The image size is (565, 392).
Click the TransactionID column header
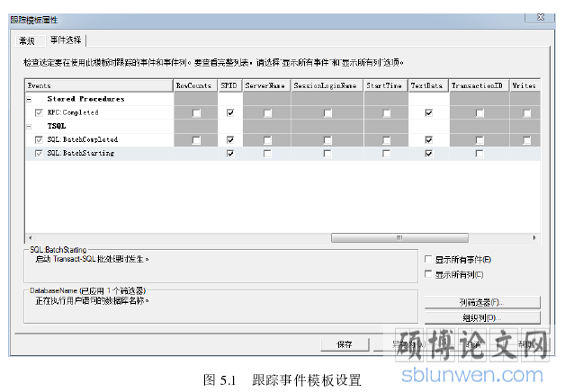(x=480, y=85)
